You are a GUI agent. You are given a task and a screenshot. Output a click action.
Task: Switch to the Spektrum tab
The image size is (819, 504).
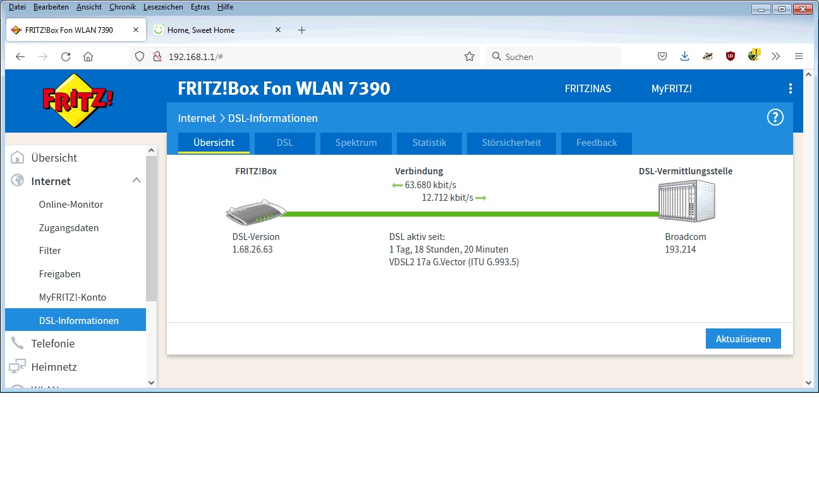coord(356,143)
